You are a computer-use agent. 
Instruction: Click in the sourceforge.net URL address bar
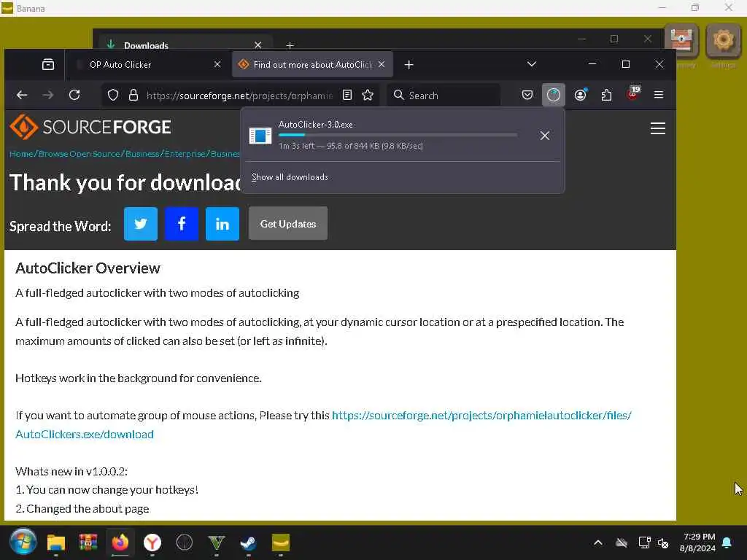pyautogui.click(x=239, y=96)
